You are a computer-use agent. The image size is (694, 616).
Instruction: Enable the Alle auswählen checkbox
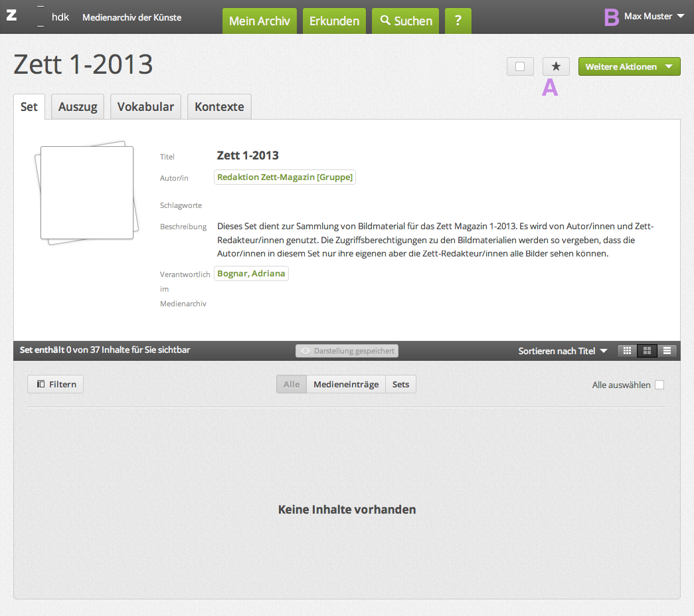click(659, 385)
